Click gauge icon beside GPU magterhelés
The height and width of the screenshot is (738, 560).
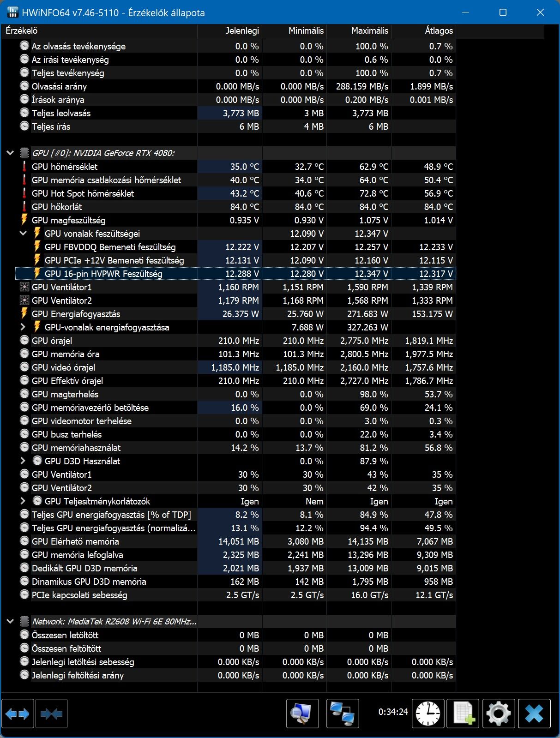[x=24, y=394]
